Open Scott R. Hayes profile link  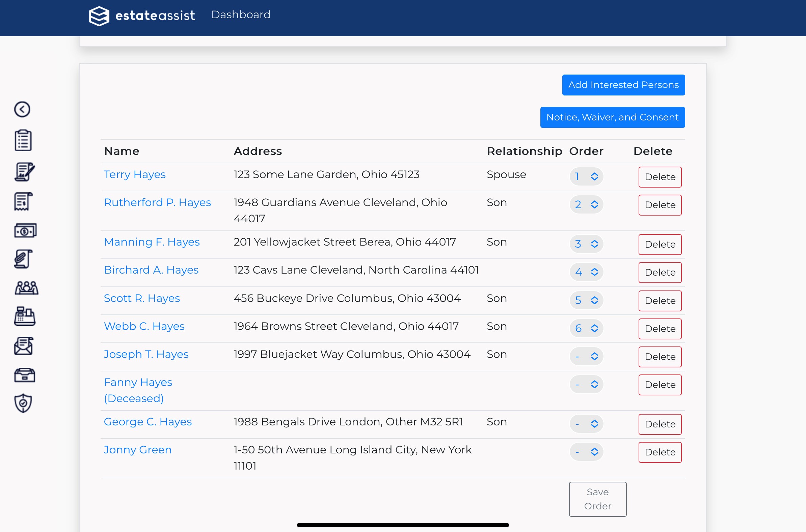pyautogui.click(x=142, y=298)
